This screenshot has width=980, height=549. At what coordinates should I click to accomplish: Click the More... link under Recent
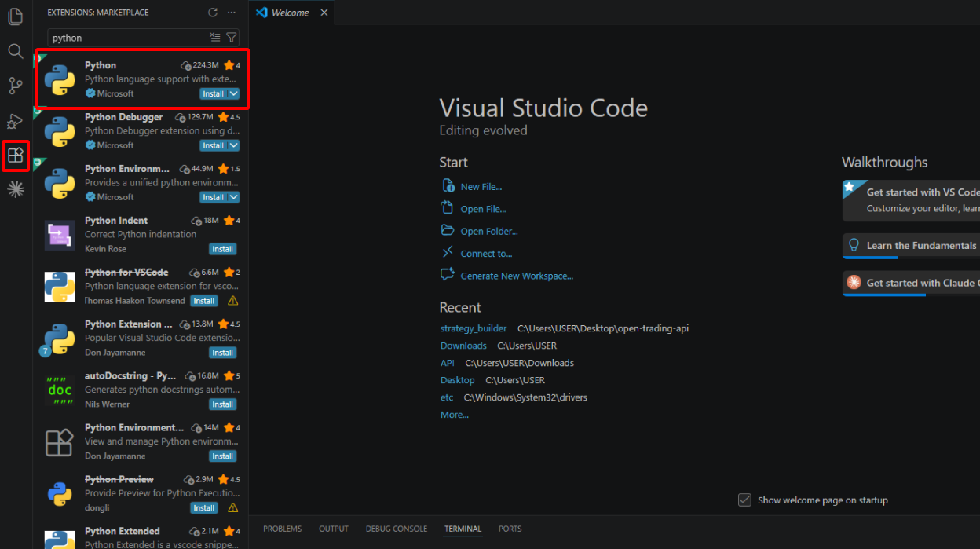455,415
